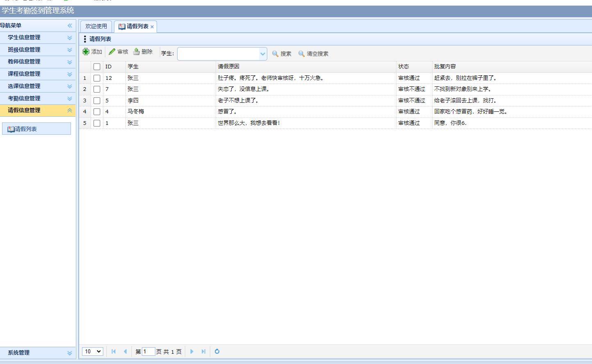
Task: Toggle the select-all checkbox in table header
Action: pyautogui.click(x=97, y=67)
